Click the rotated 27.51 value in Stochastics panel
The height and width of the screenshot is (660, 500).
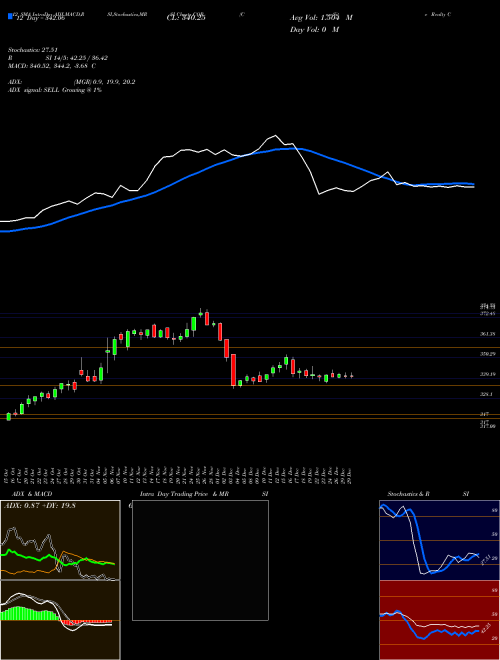pyautogui.click(x=484, y=559)
